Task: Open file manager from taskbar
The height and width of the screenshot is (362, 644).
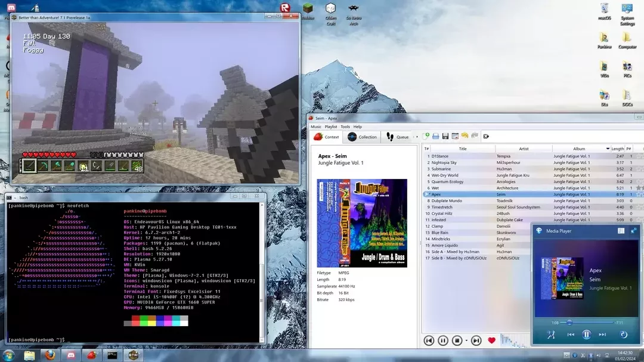Action: click(29, 355)
